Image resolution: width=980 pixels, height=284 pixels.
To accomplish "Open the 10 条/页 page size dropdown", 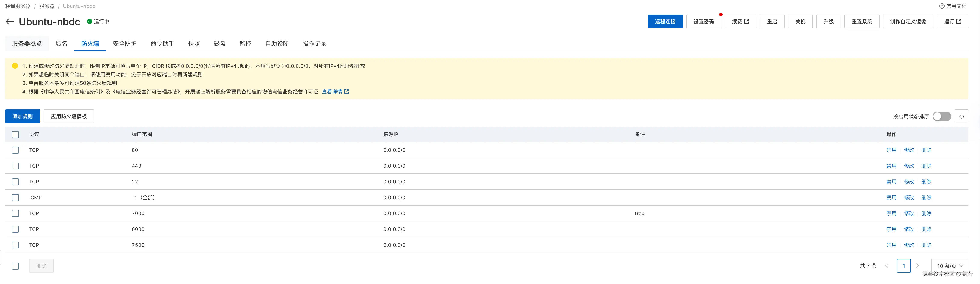I will [x=950, y=266].
